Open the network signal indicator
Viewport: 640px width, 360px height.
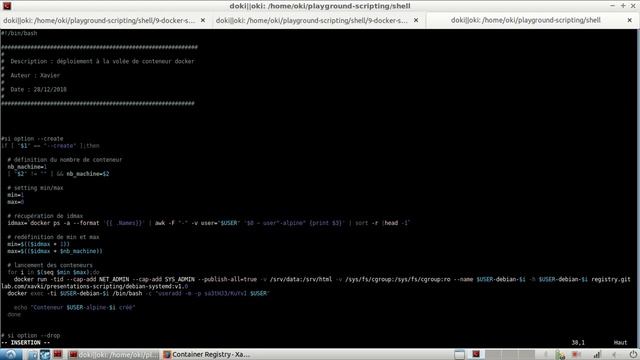pyautogui.click(x=596, y=355)
